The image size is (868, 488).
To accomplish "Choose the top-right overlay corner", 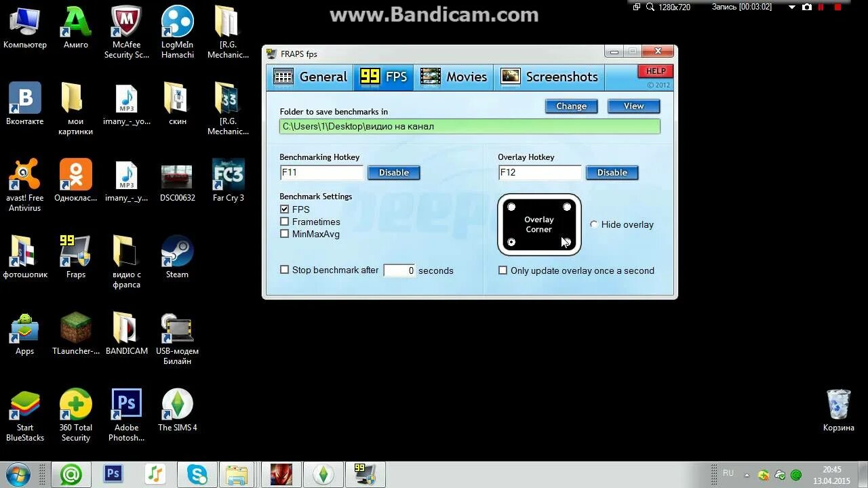I will [567, 207].
